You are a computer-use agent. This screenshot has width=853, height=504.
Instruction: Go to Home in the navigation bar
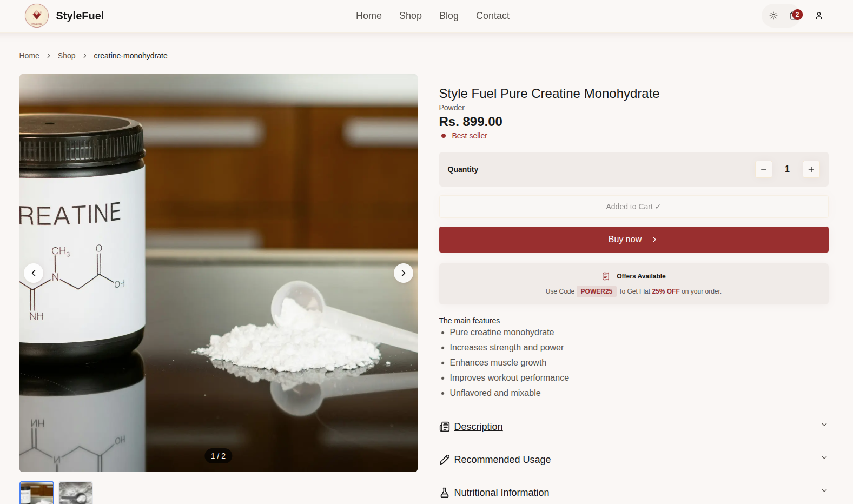point(369,16)
